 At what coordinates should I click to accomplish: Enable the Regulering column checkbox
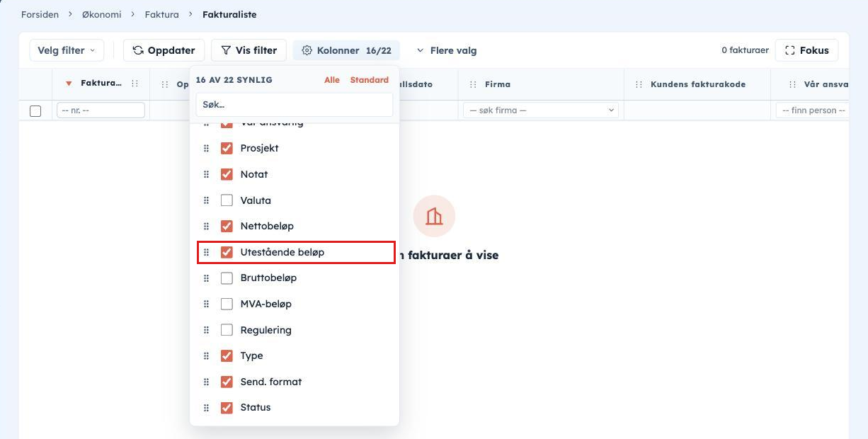pos(227,330)
